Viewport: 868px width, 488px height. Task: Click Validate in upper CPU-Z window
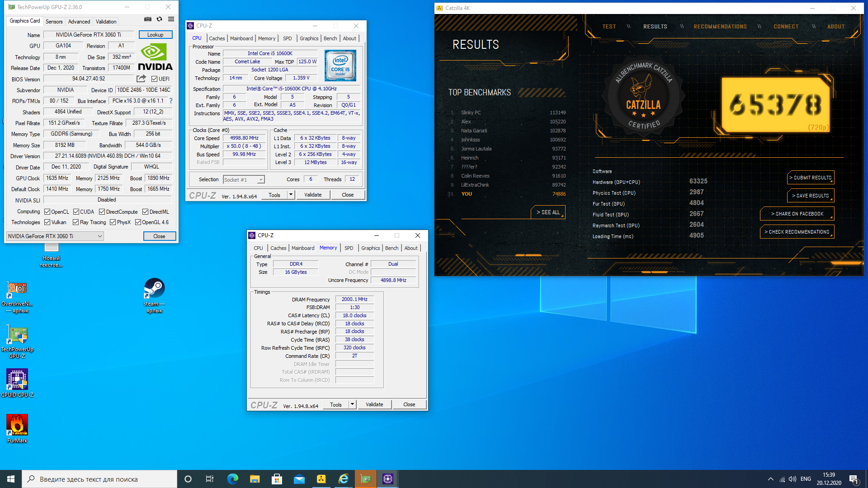pos(313,195)
